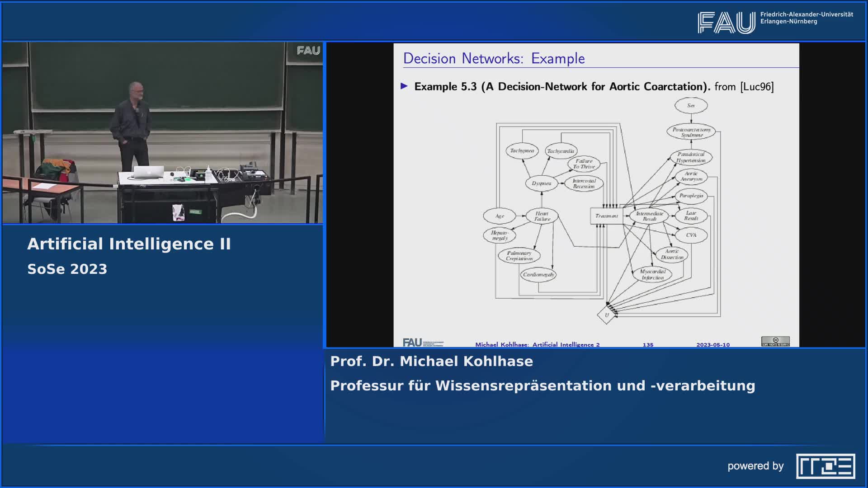Click the Myocardial Infarction node
Image resolution: width=868 pixels, height=488 pixels.
[x=652, y=274]
